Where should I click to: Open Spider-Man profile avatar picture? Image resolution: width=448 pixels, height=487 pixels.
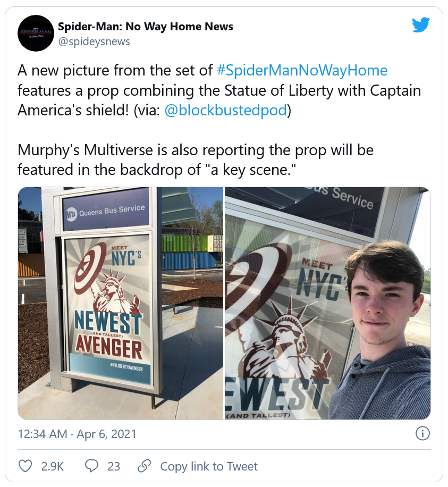coord(36,33)
